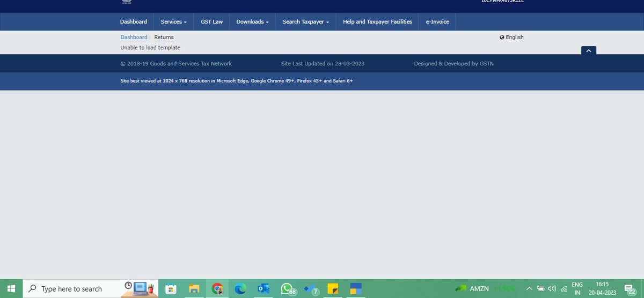The height and width of the screenshot is (298, 644).
Task: Open File Explorer from taskbar
Action: pyautogui.click(x=194, y=288)
